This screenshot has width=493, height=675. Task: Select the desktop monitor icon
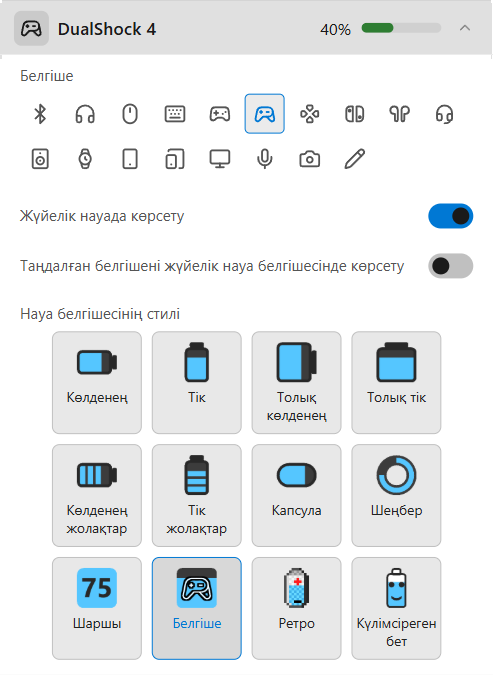(220, 159)
